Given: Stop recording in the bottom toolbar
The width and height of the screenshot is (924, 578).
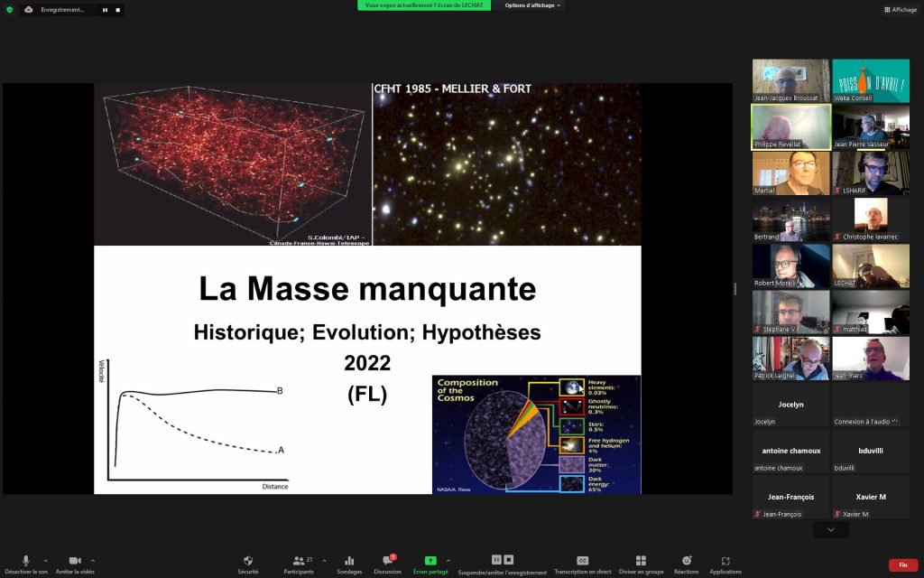Looking at the screenshot, I should [x=509, y=560].
